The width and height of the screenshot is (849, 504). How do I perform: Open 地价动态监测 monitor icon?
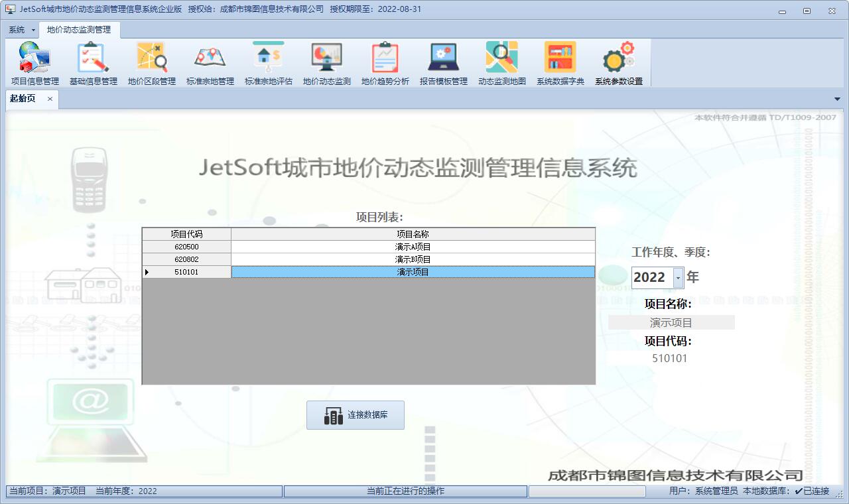pyautogui.click(x=326, y=64)
